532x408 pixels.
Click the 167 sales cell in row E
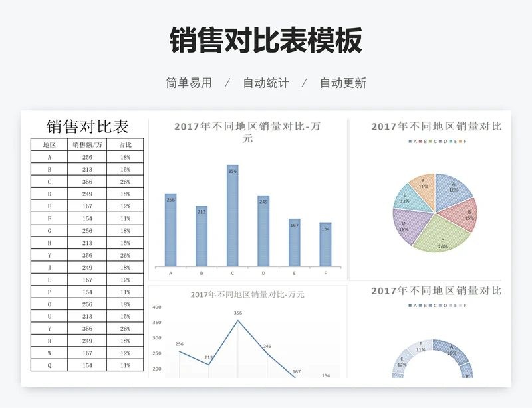click(x=87, y=206)
